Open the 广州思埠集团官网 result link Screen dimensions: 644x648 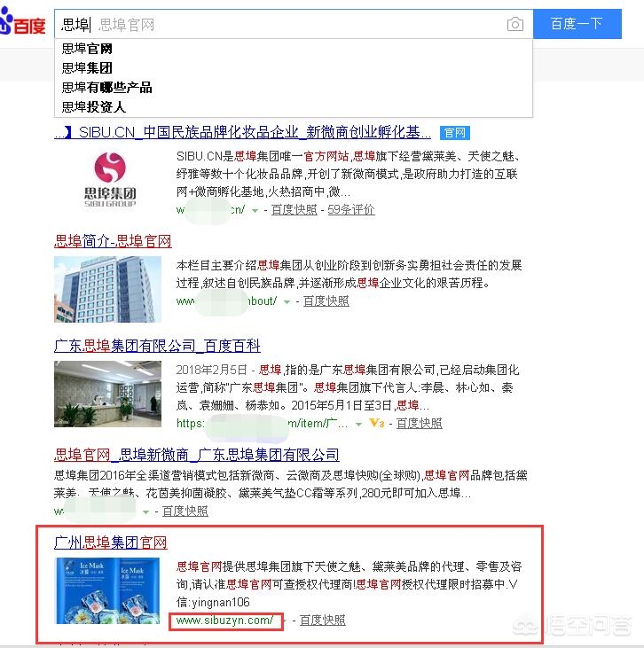[x=110, y=543]
